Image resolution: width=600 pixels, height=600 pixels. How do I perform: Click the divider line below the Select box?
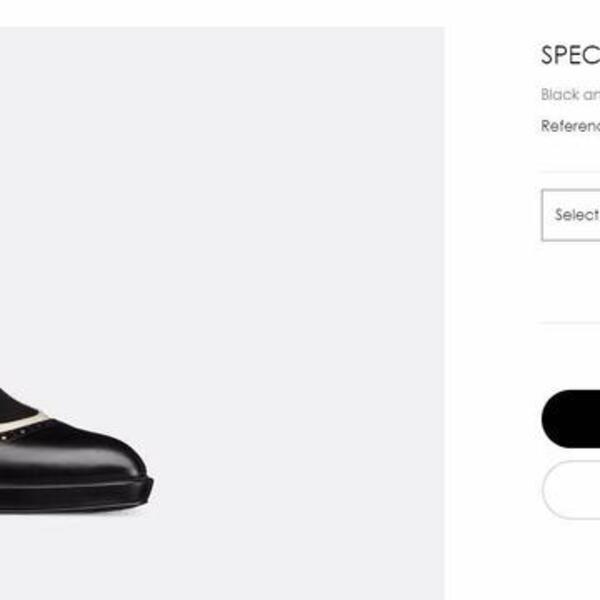coord(570,323)
